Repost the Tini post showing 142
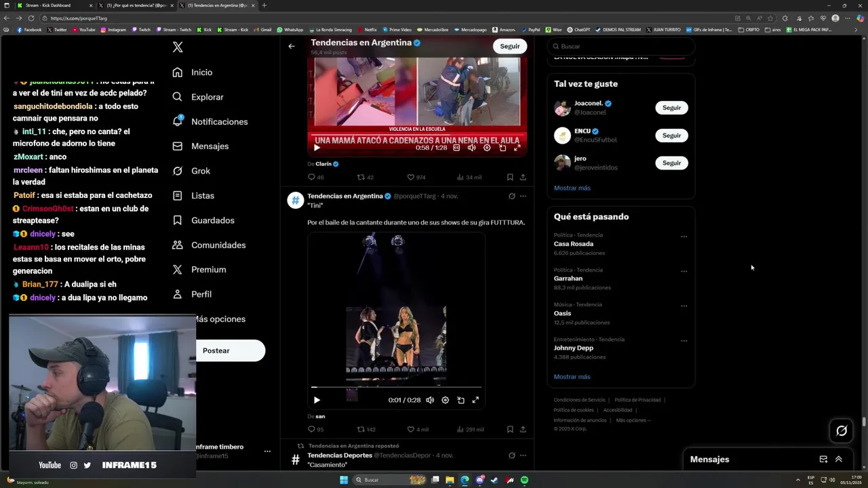The image size is (868, 488). point(366,429)
